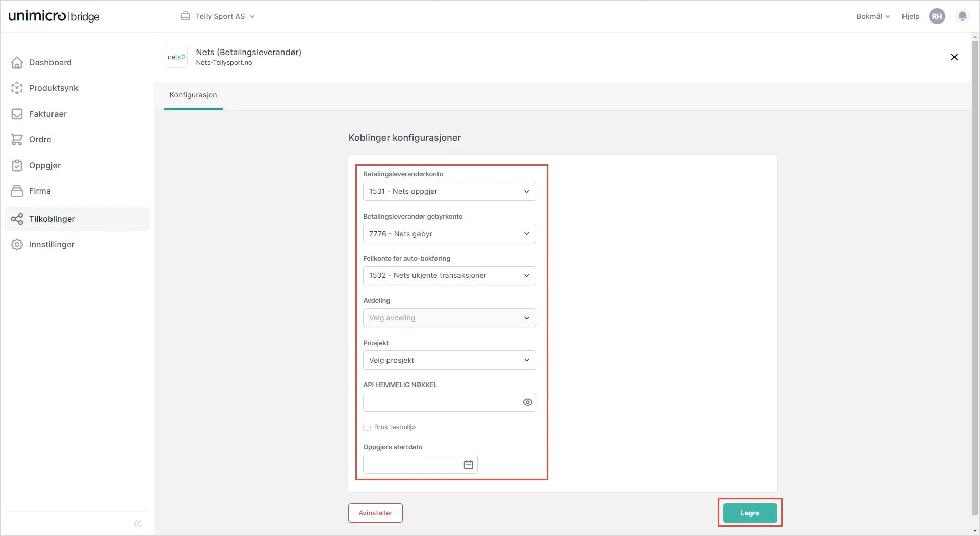Click the green Lagre button
980x536 pixels.
[750, 513]
